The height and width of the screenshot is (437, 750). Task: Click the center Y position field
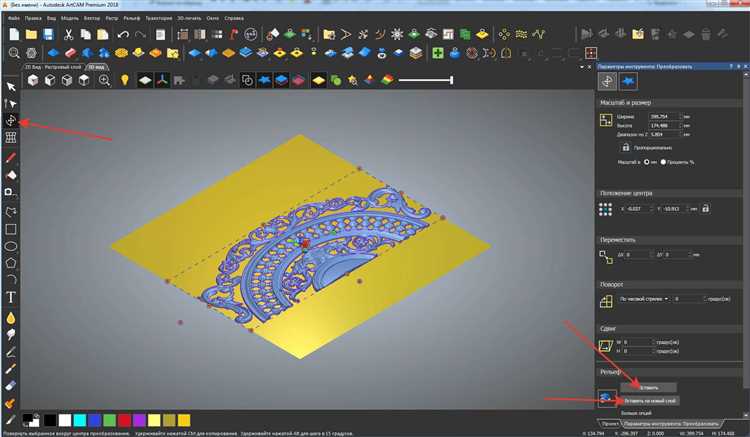coord(676,209)
